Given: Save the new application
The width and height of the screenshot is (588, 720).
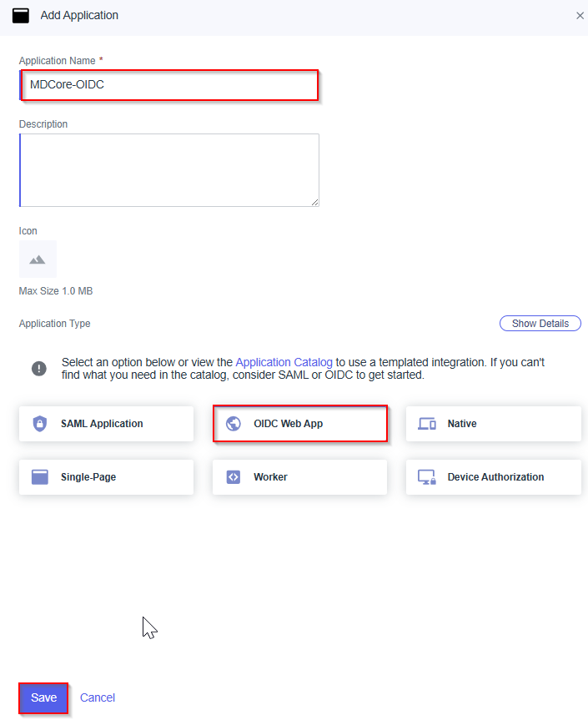Looking at the screenshot, I should pyautogui.click(x=43, y=697).
